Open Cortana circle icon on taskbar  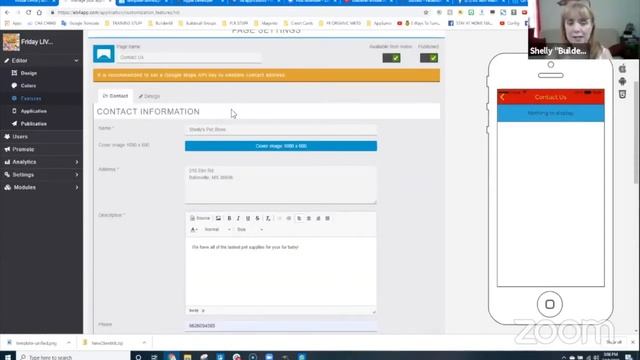pyautogui.click(x=138, y=357)
